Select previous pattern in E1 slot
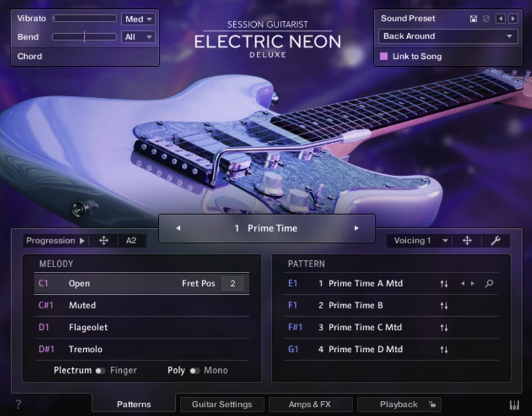Viewport: 532px width, 416px height. 462,284
